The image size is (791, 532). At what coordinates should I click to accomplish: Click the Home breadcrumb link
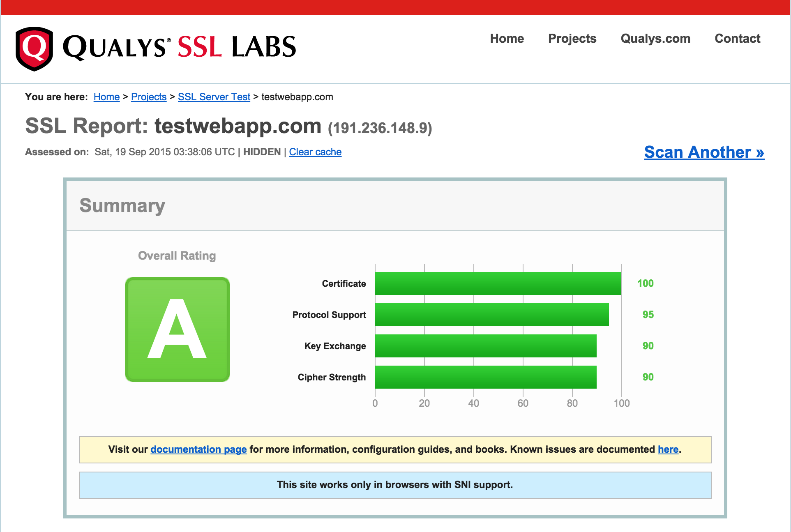tap(106, 97)
